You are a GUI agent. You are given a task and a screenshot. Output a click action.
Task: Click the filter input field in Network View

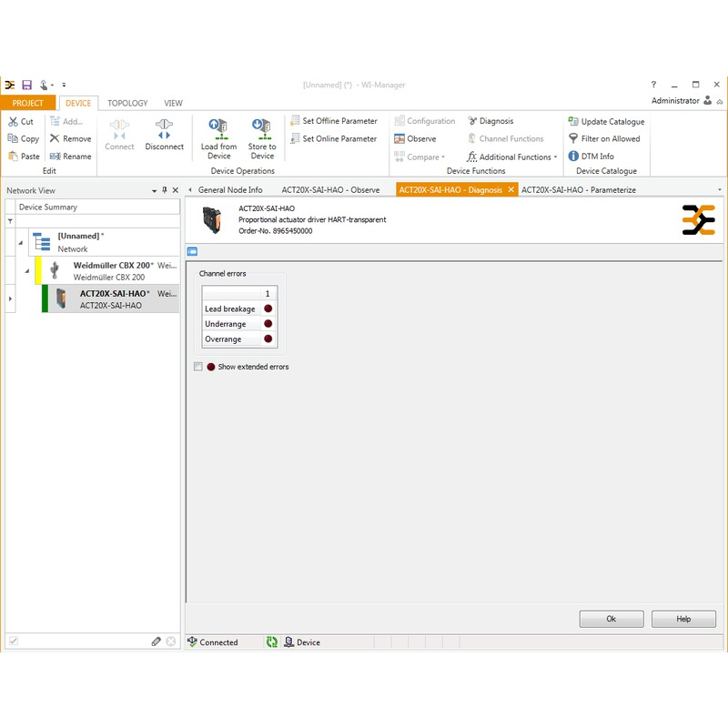pos(97,221)
